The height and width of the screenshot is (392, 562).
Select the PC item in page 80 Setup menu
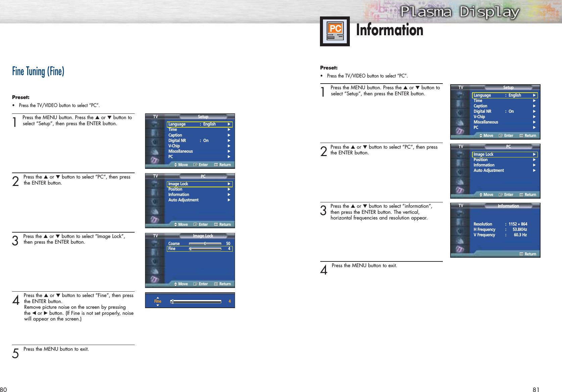click(171, 157)
